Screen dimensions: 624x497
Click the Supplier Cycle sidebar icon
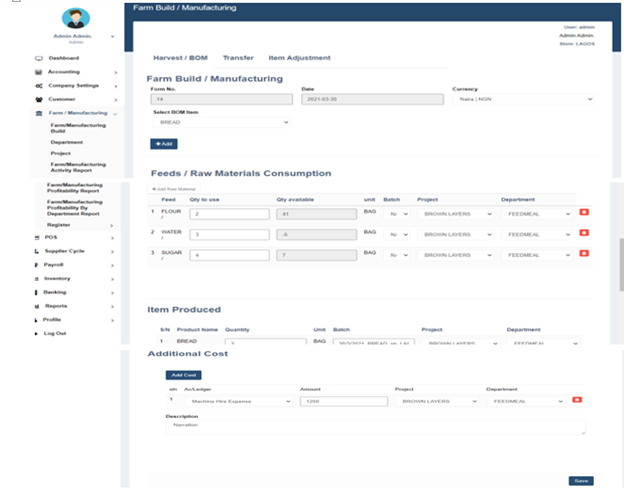point(37,251)
